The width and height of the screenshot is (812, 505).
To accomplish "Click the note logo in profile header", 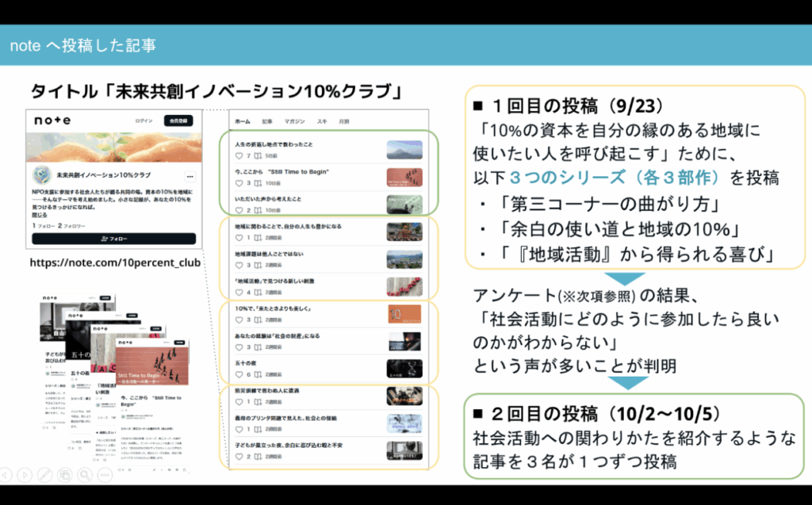I will pyautogui.click(x=52, y=121).
